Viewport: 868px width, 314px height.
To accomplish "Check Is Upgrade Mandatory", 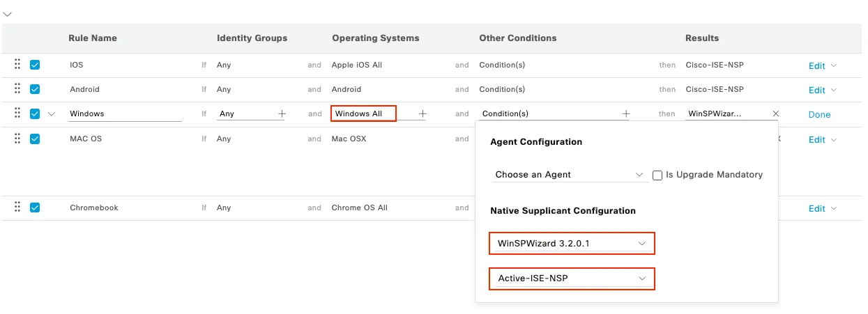I will pyautogui.click(x=657, y=175).
